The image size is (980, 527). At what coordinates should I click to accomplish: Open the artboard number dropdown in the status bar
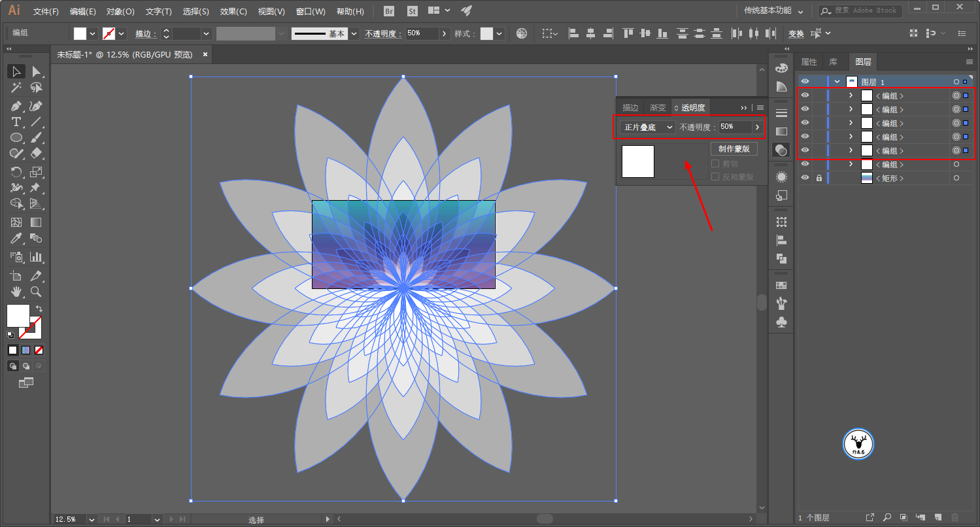(157, 519)
